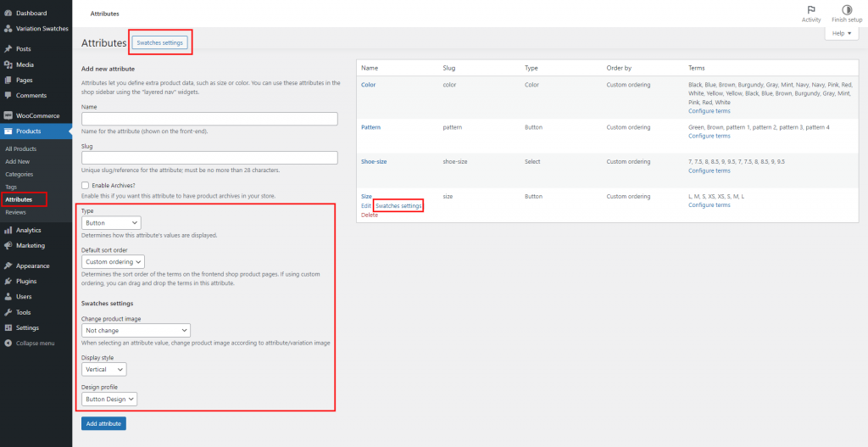Open All Products submenu item
Screen dimensions: 868x447
coord(21,149)
